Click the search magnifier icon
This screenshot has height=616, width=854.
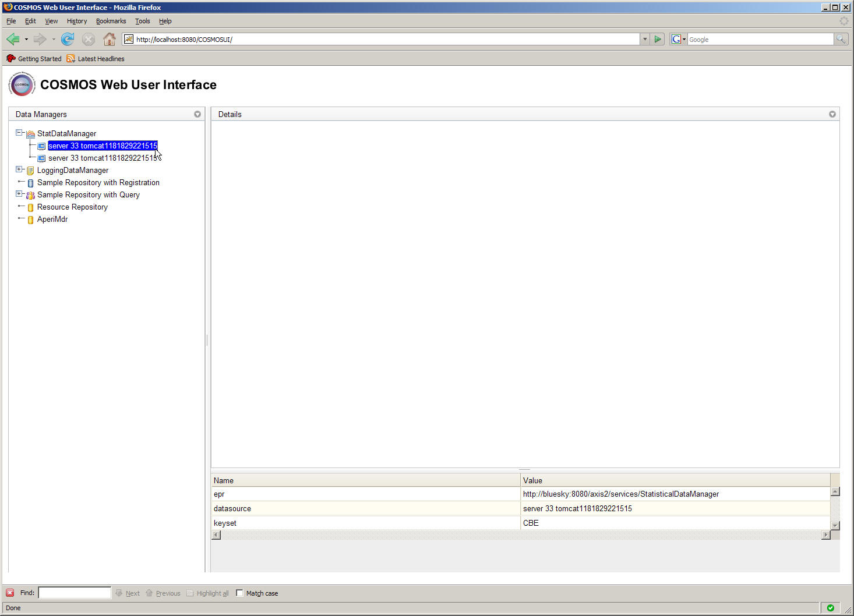click(x=841, y=39)
